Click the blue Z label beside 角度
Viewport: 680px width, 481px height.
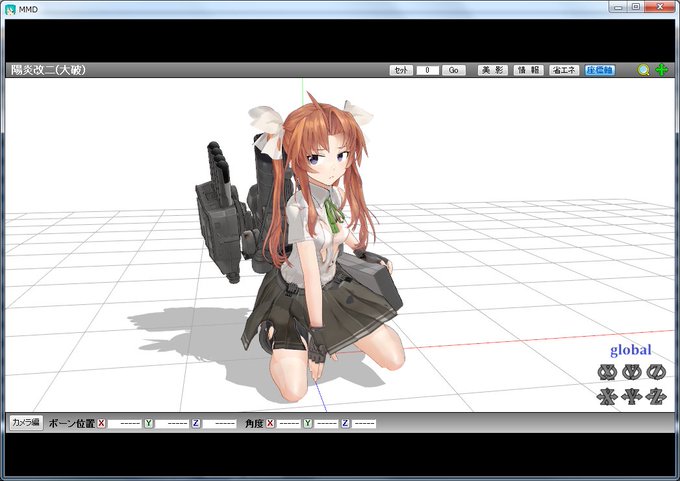click(x=345, y=423)
